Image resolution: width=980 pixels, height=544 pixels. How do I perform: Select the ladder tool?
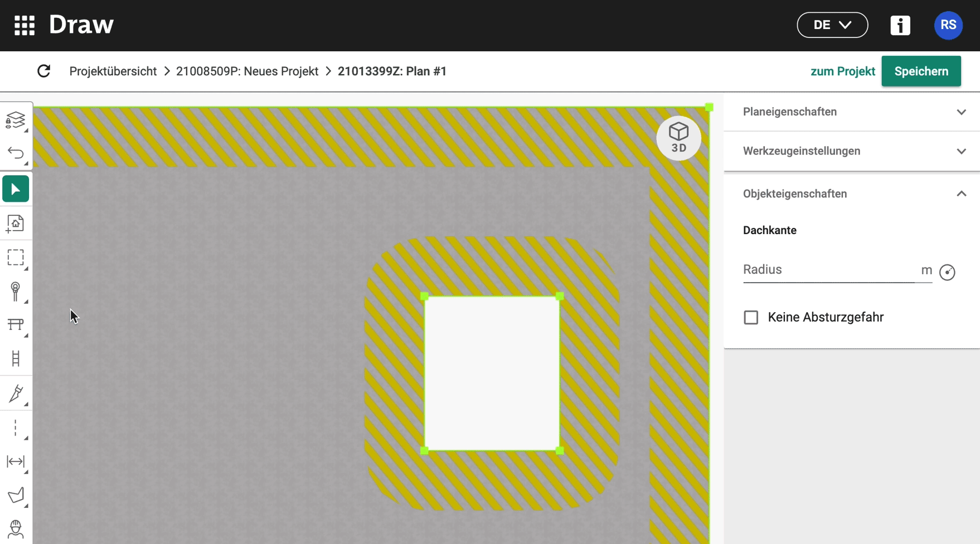(16, 358)
